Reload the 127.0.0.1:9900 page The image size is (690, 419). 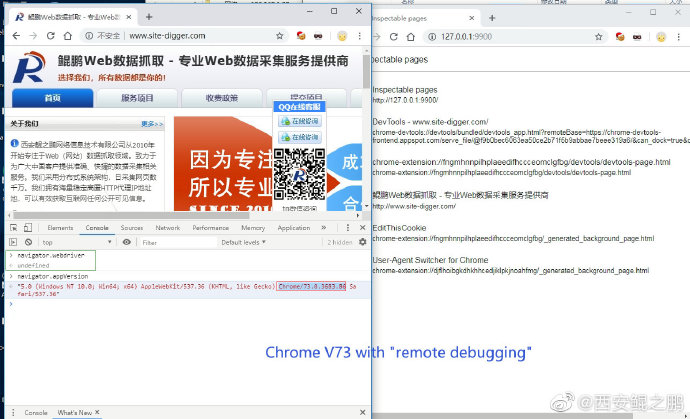pyautogui.click(x=394, y=37)
